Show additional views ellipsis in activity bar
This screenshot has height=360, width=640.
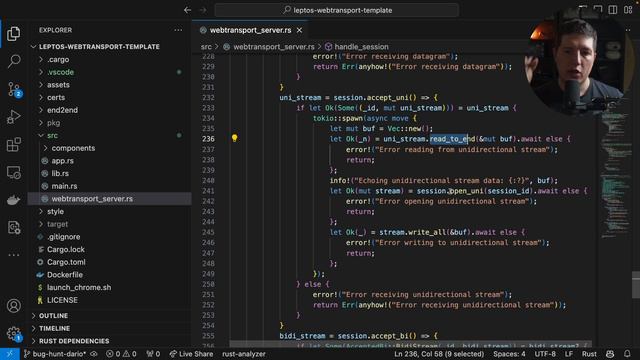(x=13, y=255)
